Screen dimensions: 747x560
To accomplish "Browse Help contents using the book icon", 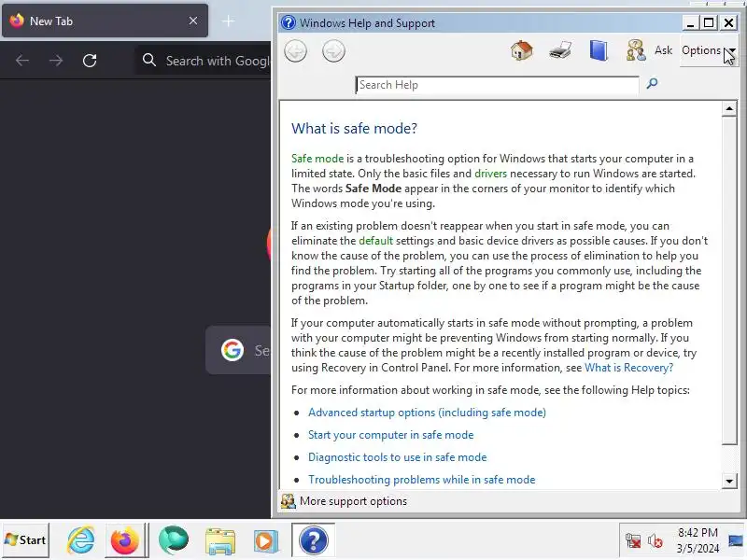I will pos(599,50).
